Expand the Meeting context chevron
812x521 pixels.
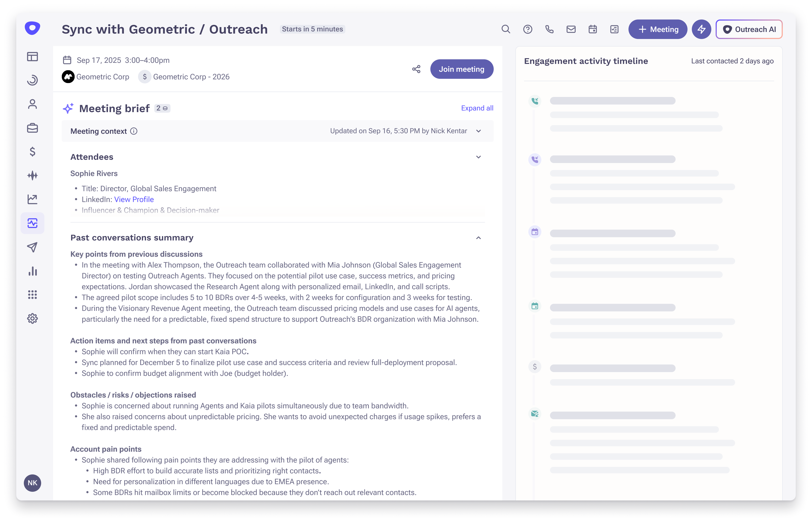coord(478,131)
